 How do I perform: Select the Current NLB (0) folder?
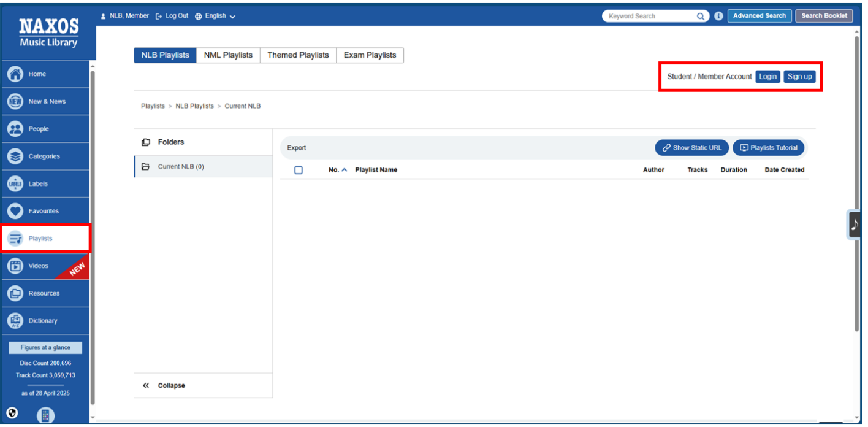[x=203, y=167]
